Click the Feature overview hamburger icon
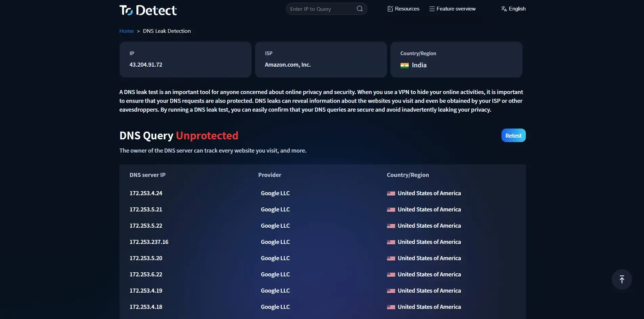This screenshot has width=644, height=319. (432, 9)
